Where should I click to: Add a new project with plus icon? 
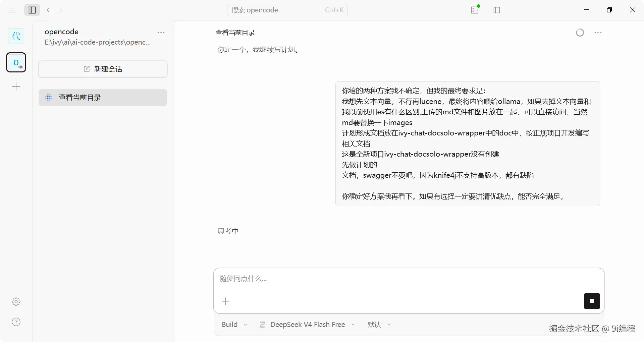coord(16,87)
